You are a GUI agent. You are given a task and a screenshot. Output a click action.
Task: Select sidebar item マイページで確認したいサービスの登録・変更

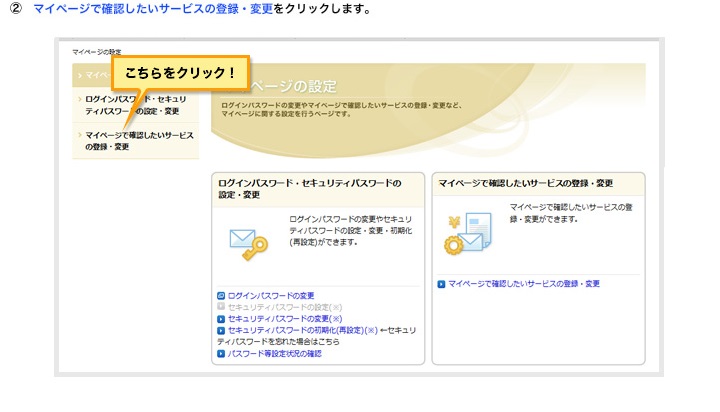tap(139, 141)
